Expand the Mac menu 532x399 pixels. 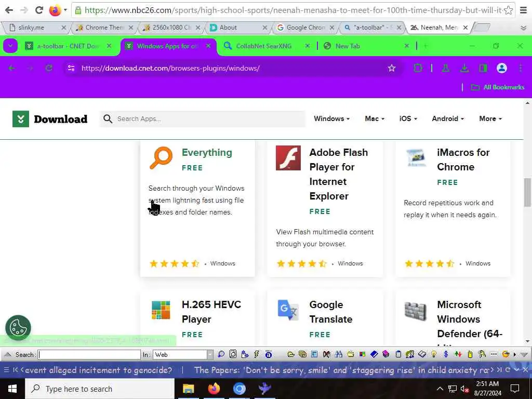click(x=375, y=119)
